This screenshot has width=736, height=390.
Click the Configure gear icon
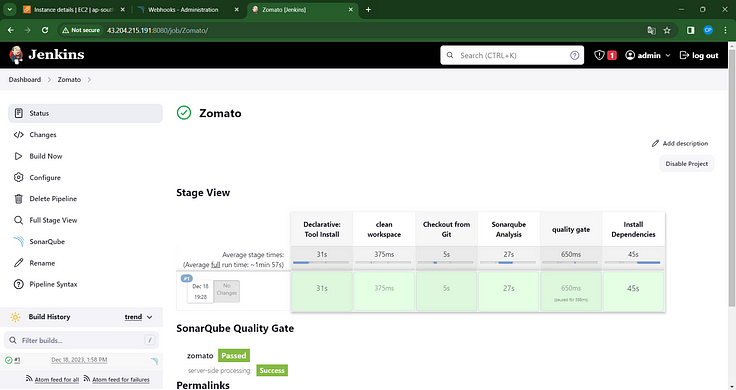(19, 177)
